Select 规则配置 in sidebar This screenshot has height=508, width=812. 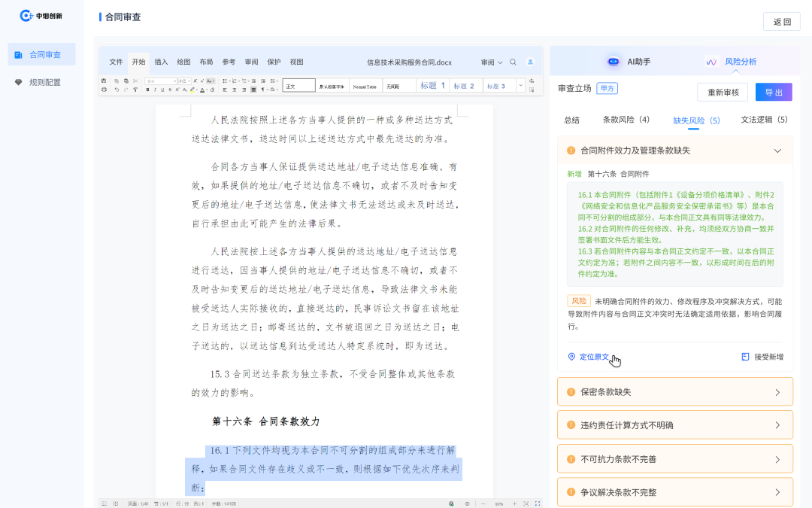41,83
